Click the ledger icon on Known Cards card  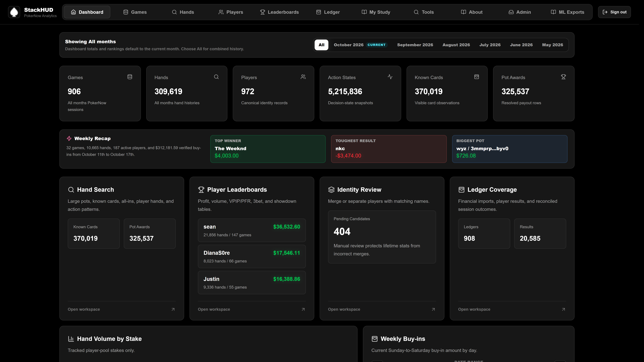477,77
